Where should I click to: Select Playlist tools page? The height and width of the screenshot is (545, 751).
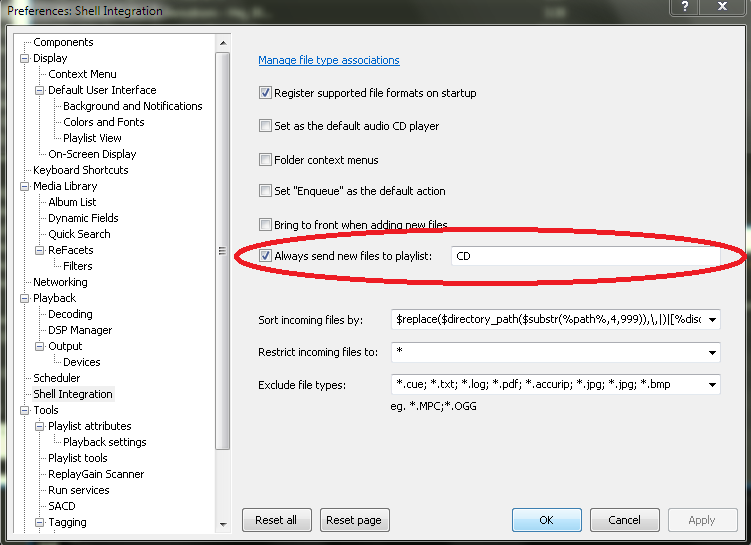tap(78, 458)
